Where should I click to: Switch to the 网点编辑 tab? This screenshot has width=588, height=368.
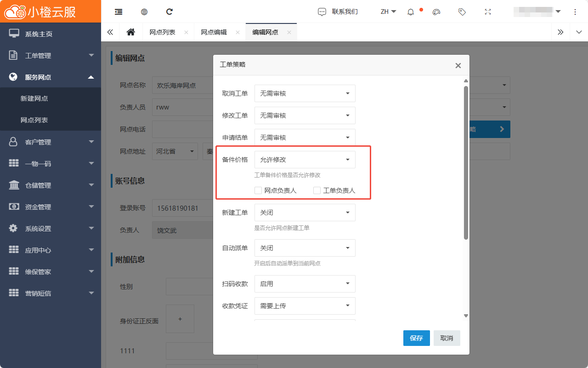tap(214, 33)
